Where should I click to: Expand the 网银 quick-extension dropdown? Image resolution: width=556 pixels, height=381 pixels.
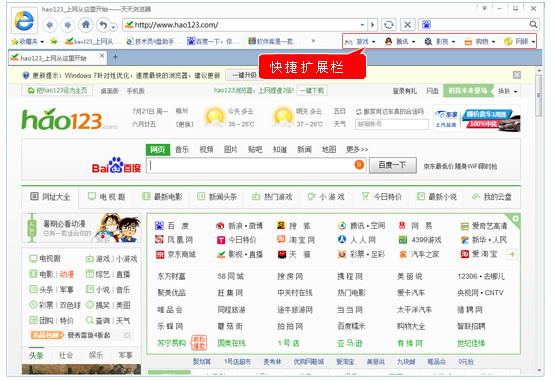[x=533, y=42]
